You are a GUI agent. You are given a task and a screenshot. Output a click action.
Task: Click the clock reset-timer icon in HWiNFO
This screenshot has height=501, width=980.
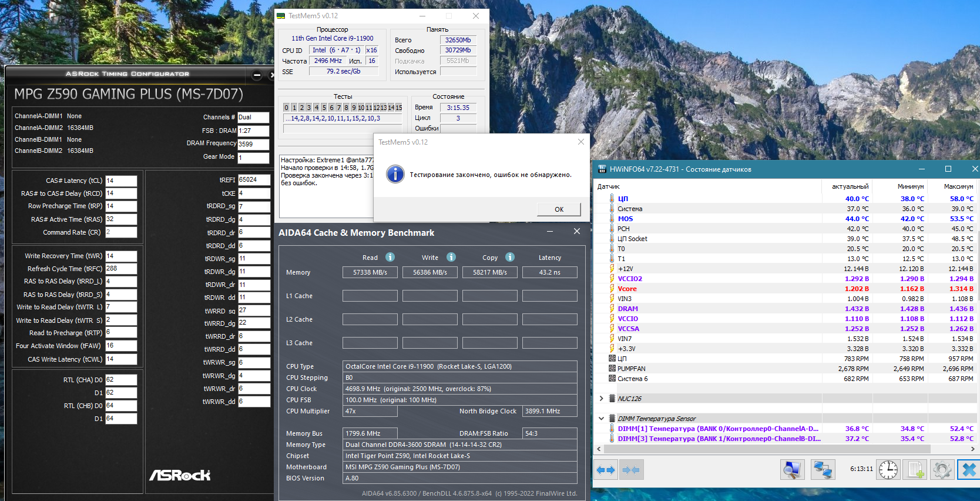coord(888,470)
